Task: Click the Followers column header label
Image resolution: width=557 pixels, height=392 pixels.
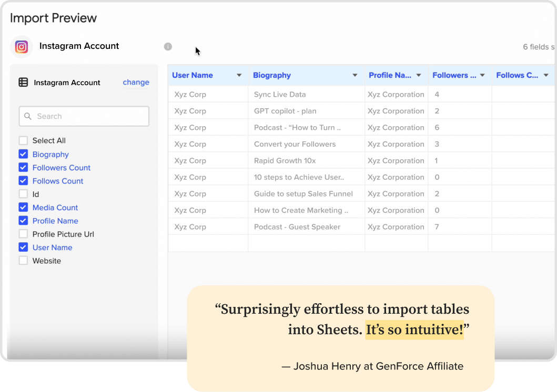Action: [454, 75]
